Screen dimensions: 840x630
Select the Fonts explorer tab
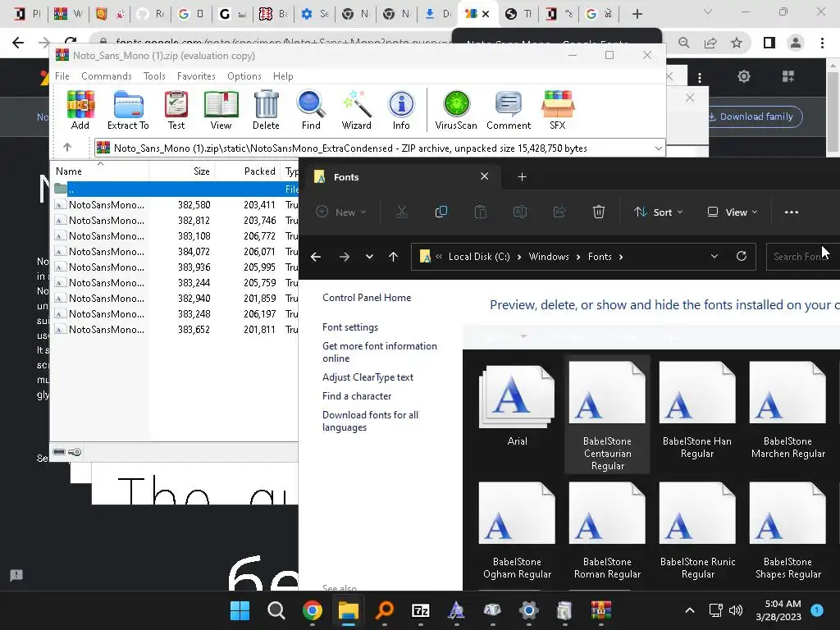click(402, 177)
